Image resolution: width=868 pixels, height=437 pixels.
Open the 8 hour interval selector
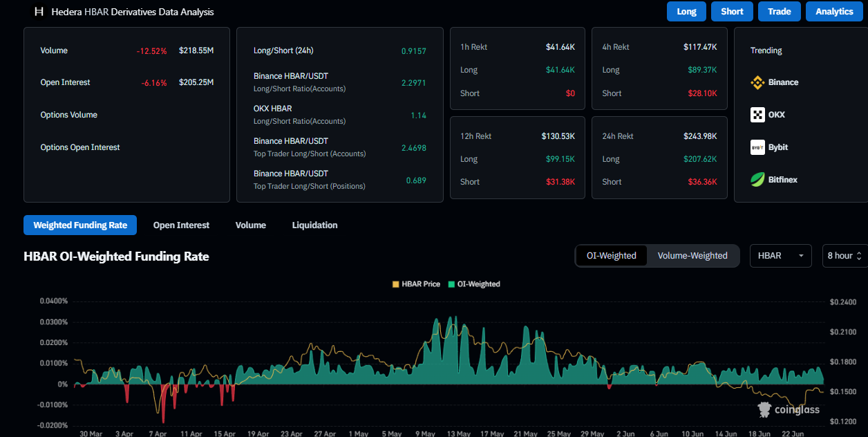pyautogui.click(x=844, y=256)
